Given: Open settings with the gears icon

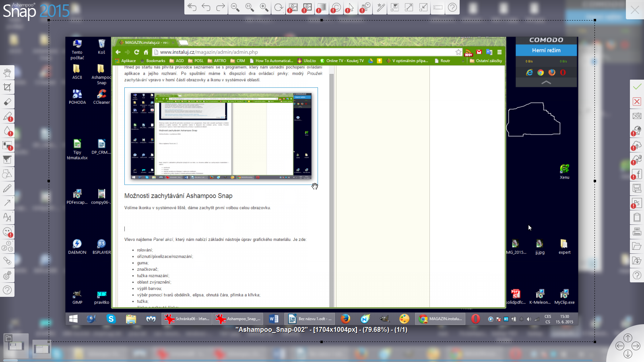Looking at the screenshot, I should pos(7,276).
